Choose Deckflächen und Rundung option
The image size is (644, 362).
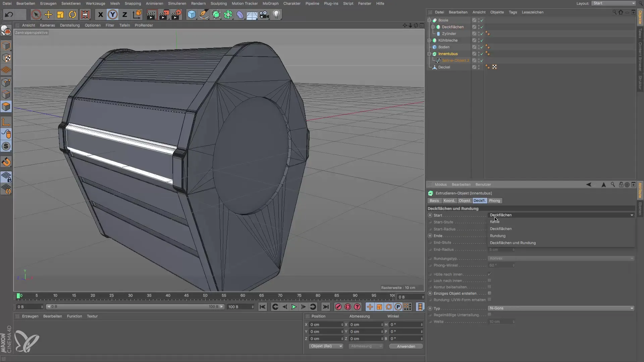pos(561,243)
